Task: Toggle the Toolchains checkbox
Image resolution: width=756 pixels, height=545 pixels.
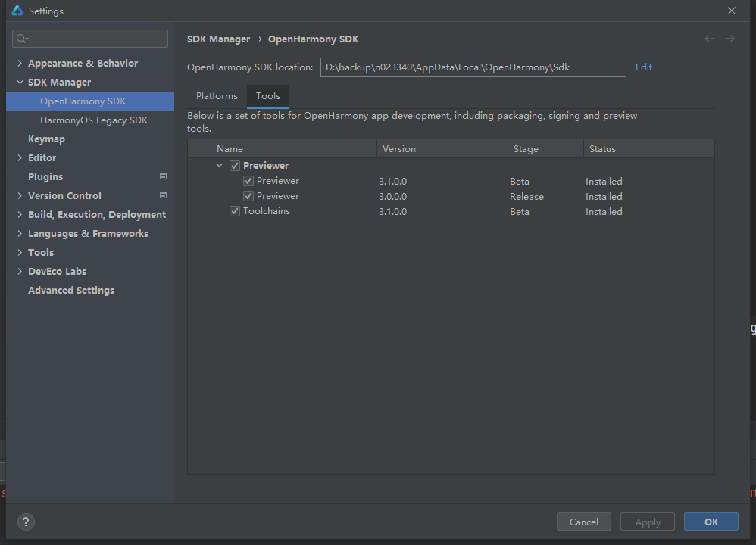Action: (x=235, y=211)
